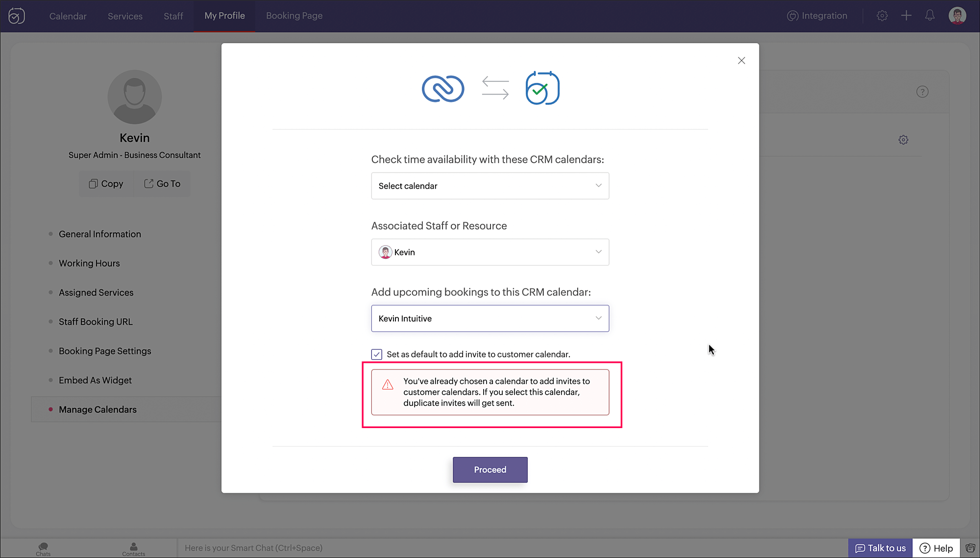Open the Select calendar dropdown

(490, 186)
